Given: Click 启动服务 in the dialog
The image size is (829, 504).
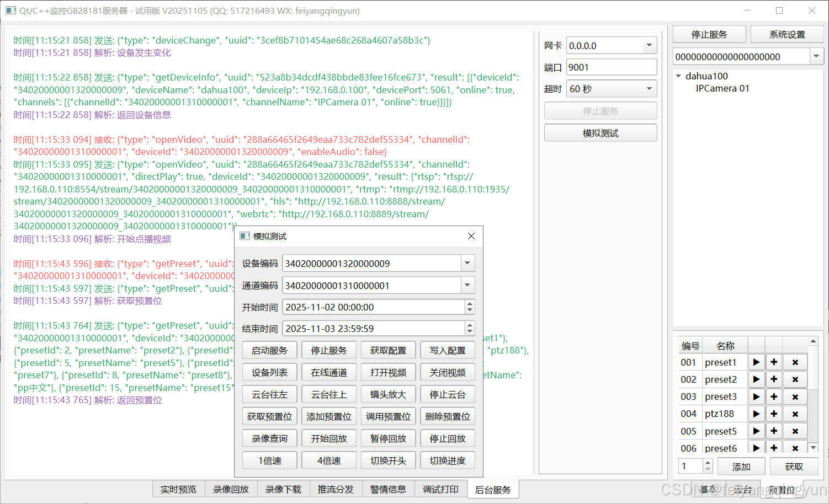Looking at the screenshot, I should click(269, 350).
